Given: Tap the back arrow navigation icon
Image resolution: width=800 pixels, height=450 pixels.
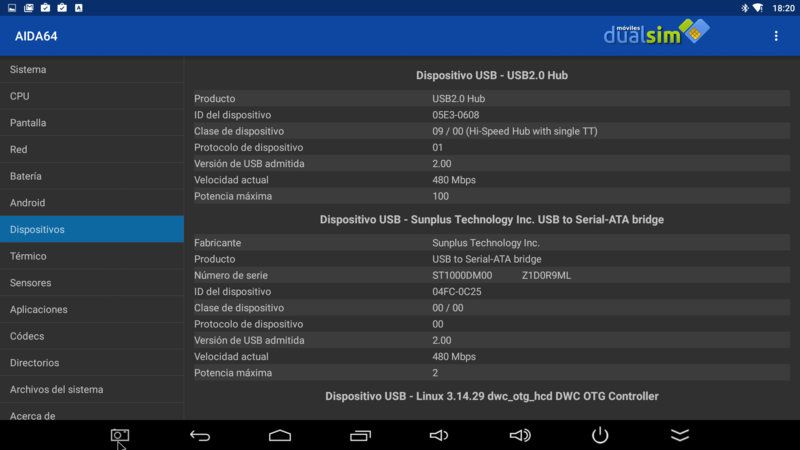Looking at the screenshot, I should [x=200, y=435].
